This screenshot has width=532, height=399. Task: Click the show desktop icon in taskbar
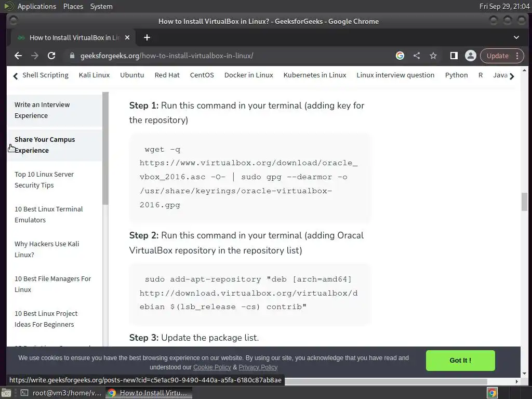tap(6, 393)
